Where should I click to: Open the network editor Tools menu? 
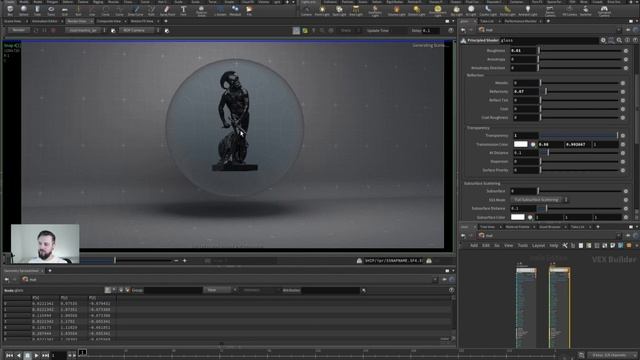coord(522,245)
